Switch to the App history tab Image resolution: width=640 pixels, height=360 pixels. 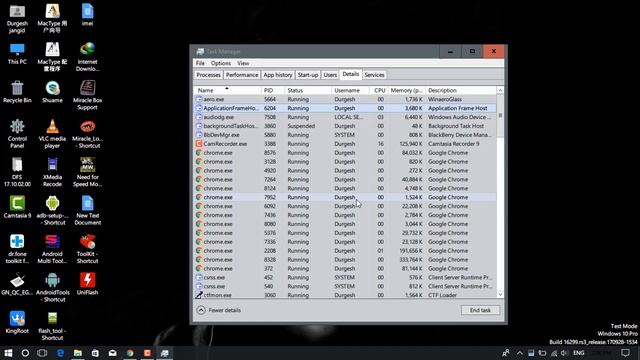[278, 75]
